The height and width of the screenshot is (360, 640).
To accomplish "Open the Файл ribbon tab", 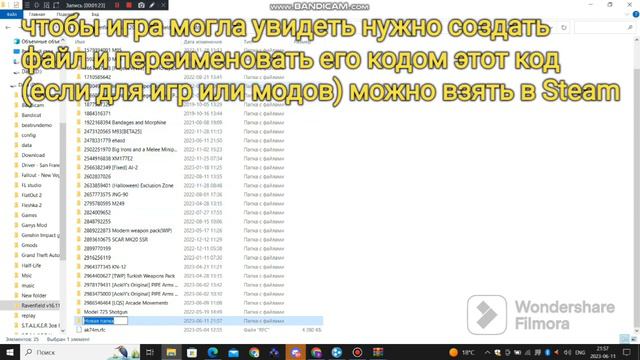I will 11,14.
